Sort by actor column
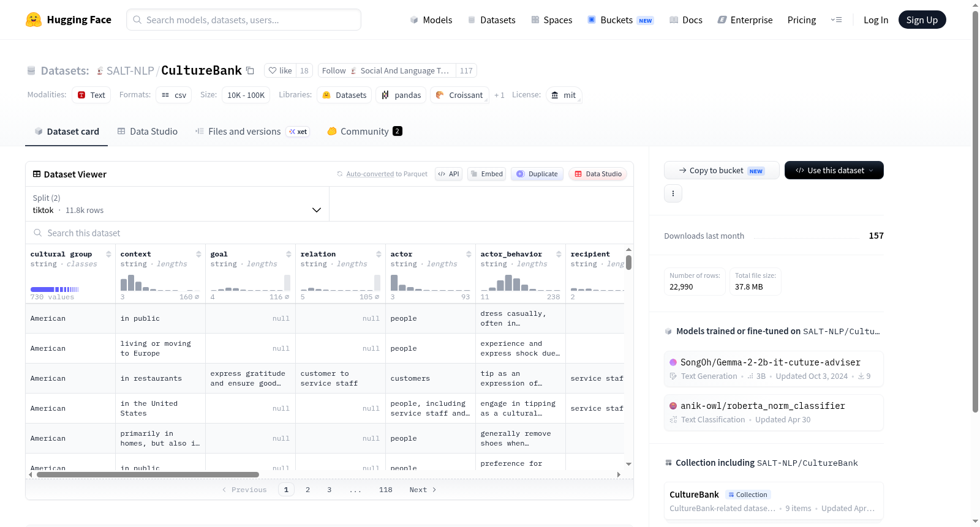980x527 pixels. [x=469, y=254]
